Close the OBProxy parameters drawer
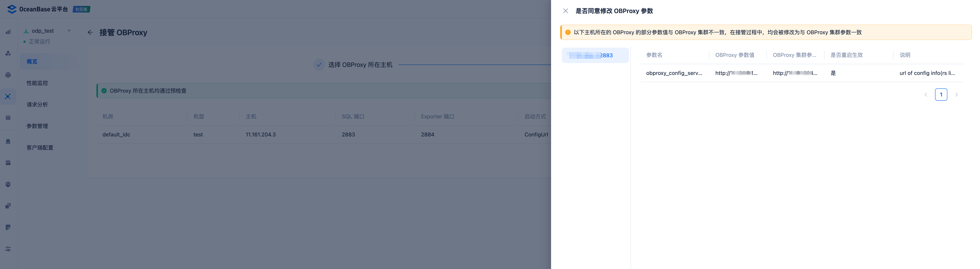980x269 pixels. tap(565, 11)
